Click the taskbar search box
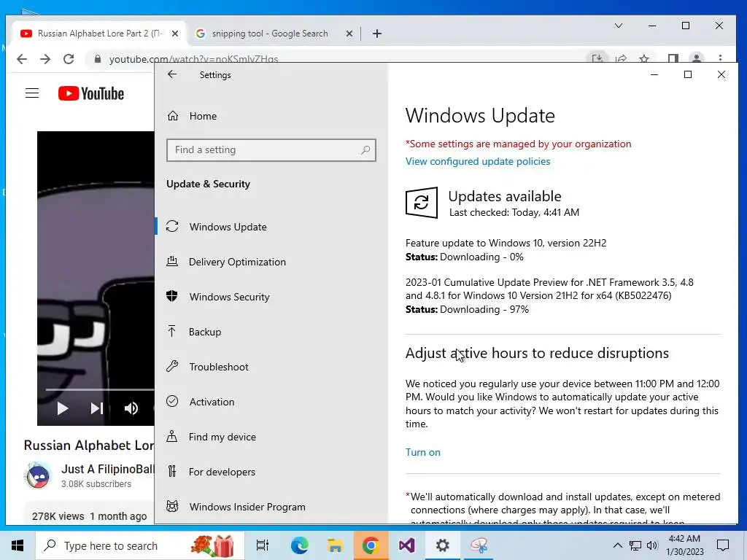 point(140,545)
